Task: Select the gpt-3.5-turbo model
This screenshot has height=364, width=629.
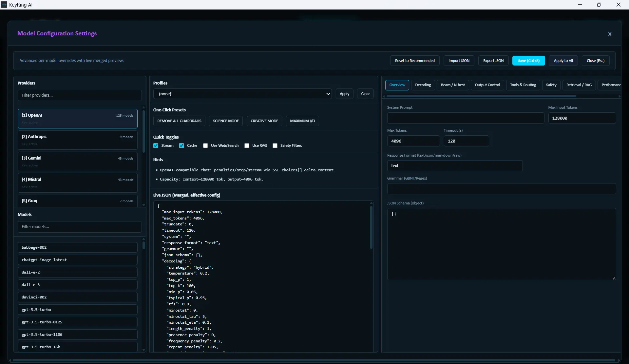Action: click(77, 310)
